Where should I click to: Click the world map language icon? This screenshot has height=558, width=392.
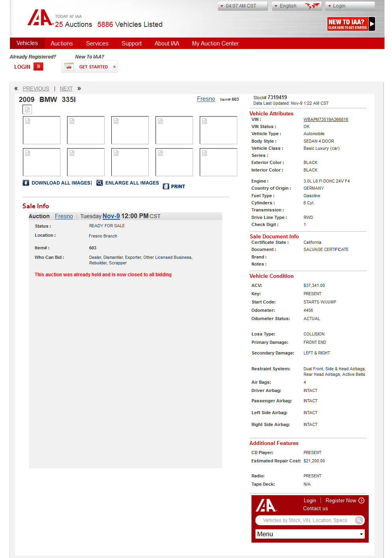click(313, 6)
